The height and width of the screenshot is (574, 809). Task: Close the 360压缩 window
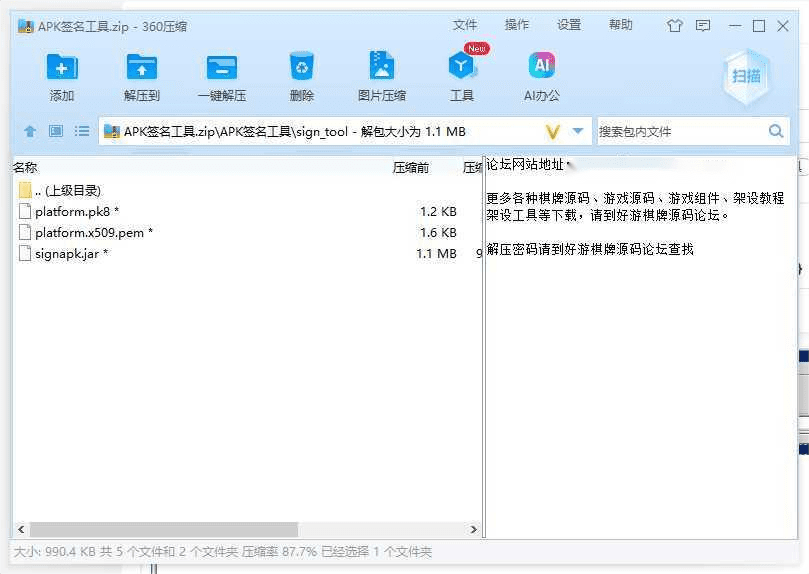click(783, 25)
